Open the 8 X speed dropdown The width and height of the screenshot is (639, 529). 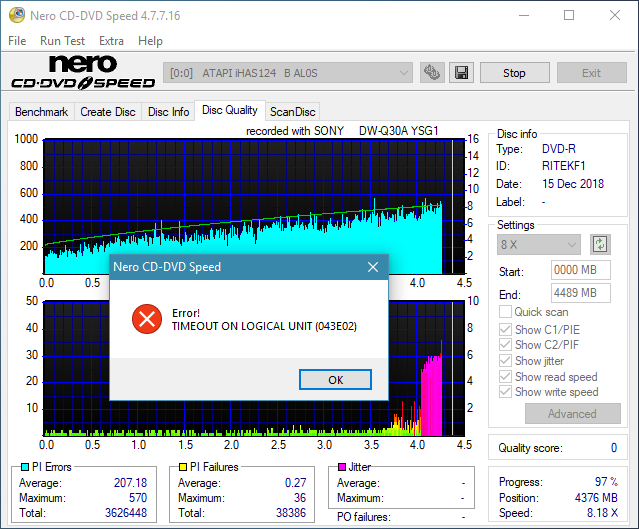click(539, 245)
